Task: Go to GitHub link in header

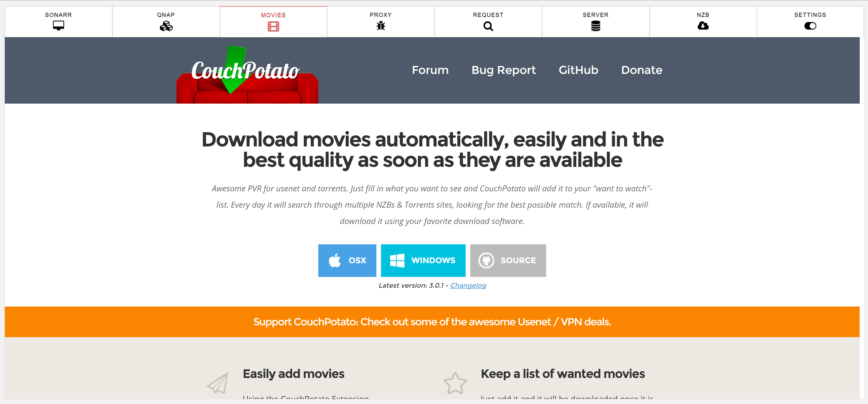Action: [578, 70]
